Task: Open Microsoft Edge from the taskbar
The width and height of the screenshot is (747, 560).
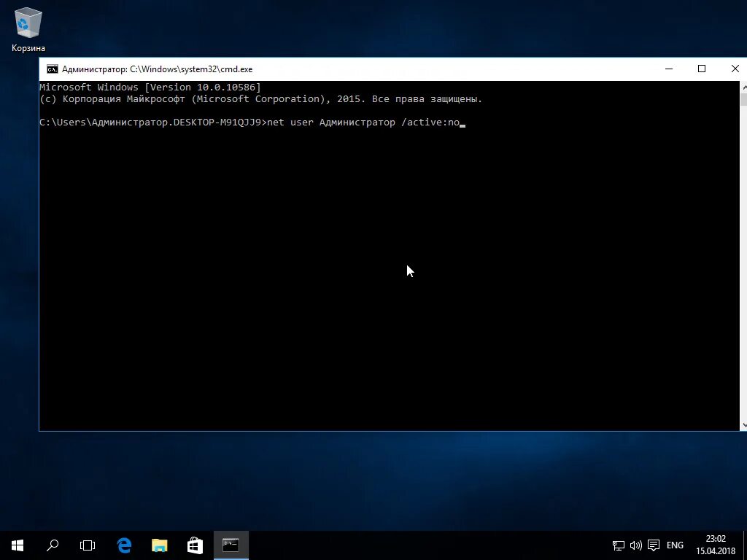Action: pos(124,545)
